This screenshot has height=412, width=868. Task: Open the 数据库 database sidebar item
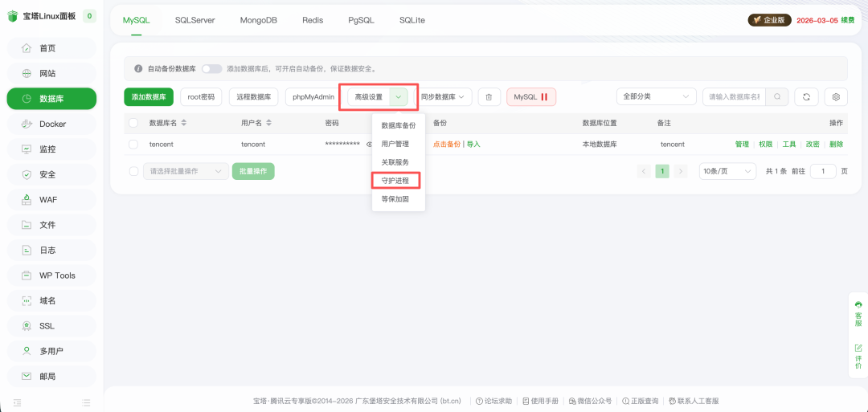pyautogui.click(x=51, y=99)
